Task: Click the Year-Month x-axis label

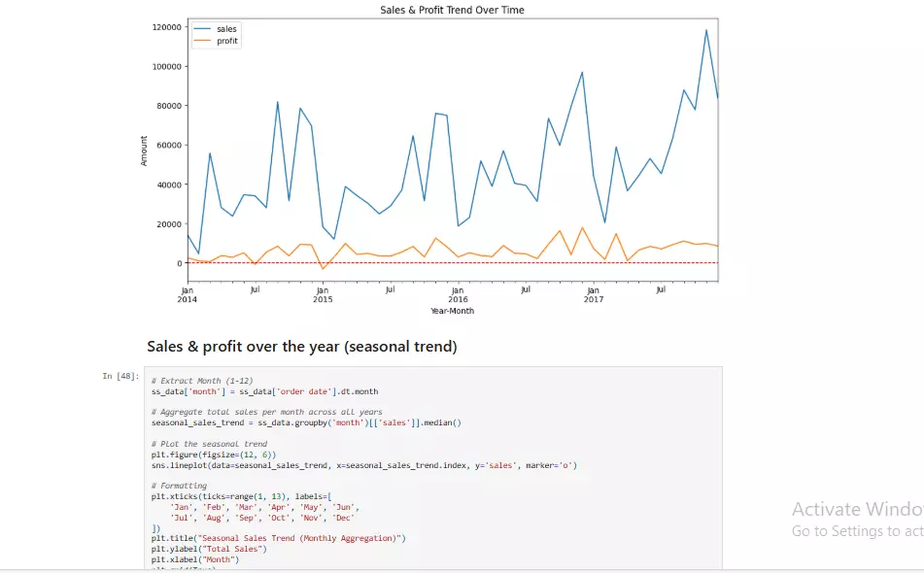Action: click(452, 311)
